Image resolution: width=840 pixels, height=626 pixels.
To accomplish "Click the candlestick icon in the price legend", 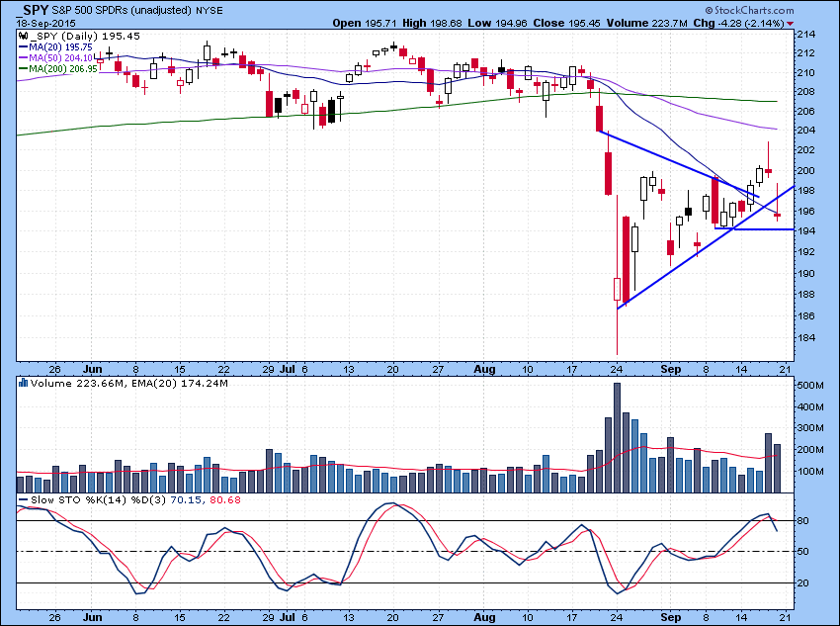I will pyautogui.click(x=23, y=37).
